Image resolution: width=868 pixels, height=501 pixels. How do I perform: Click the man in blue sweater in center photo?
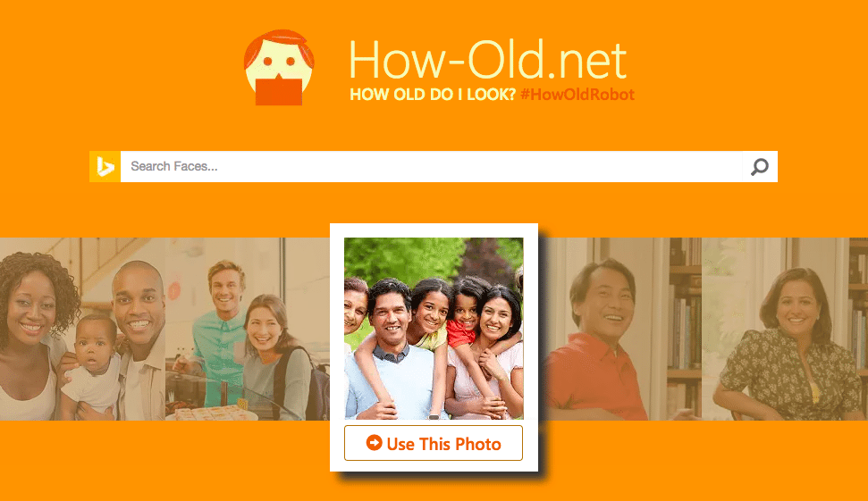coord(392,352)
